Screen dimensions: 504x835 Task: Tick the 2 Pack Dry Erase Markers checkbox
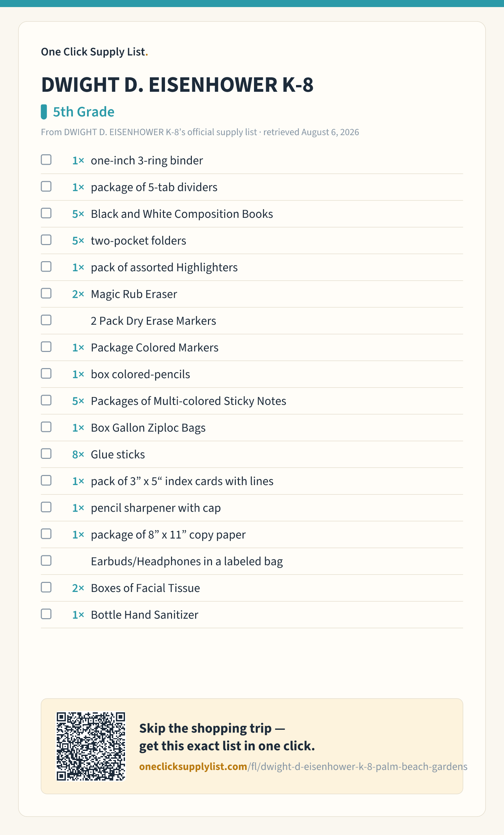point(46,320)
